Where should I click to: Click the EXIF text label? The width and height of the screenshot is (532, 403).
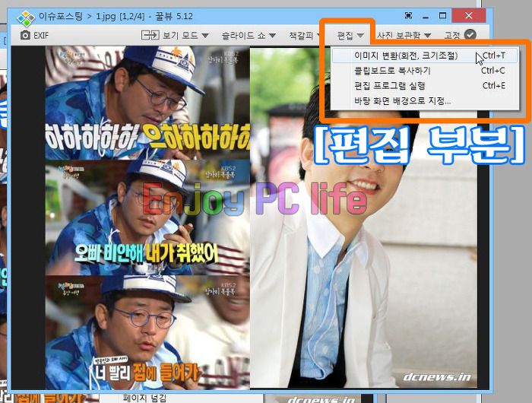pos(41,35)
